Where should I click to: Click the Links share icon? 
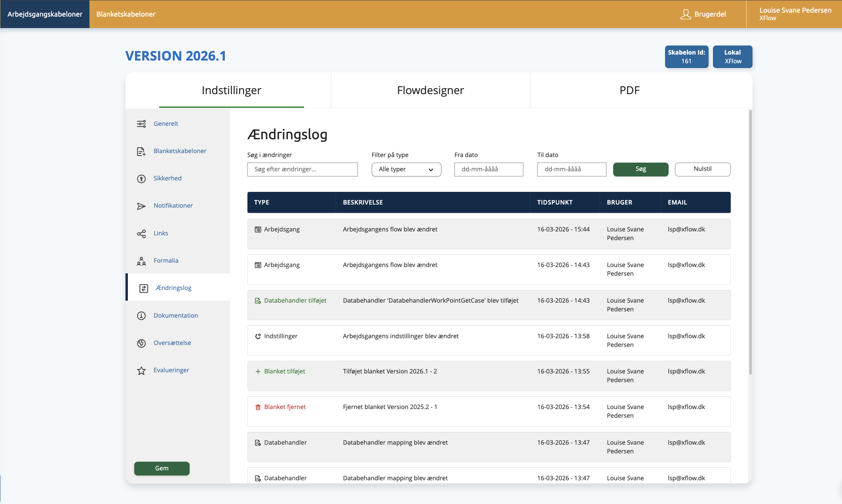pyautogui.click(x=141, y=234)
